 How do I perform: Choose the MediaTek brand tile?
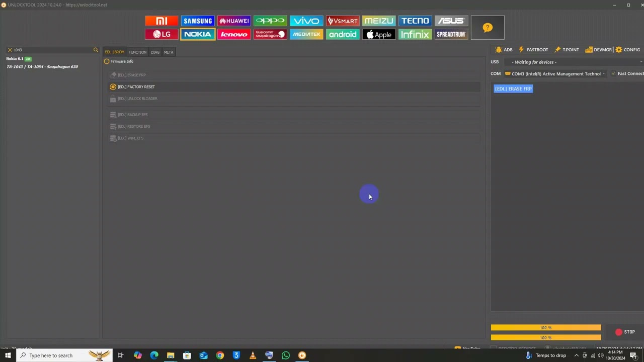[x=306, y=34]
